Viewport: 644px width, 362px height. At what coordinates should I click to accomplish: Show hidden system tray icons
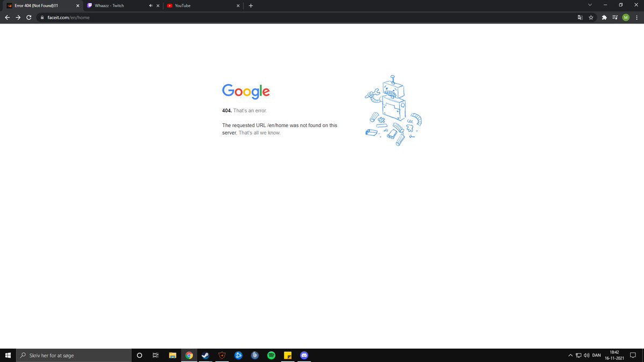(570, 355)
